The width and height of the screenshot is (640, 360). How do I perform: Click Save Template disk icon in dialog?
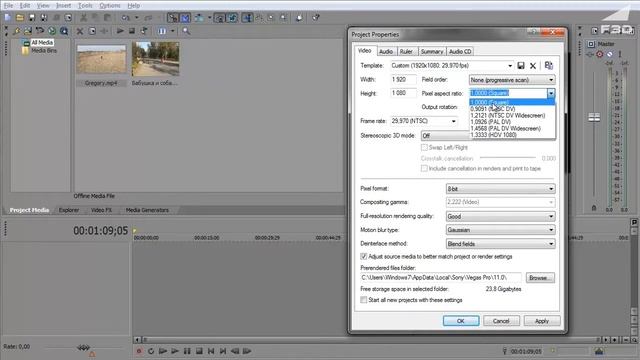point(521,65)
